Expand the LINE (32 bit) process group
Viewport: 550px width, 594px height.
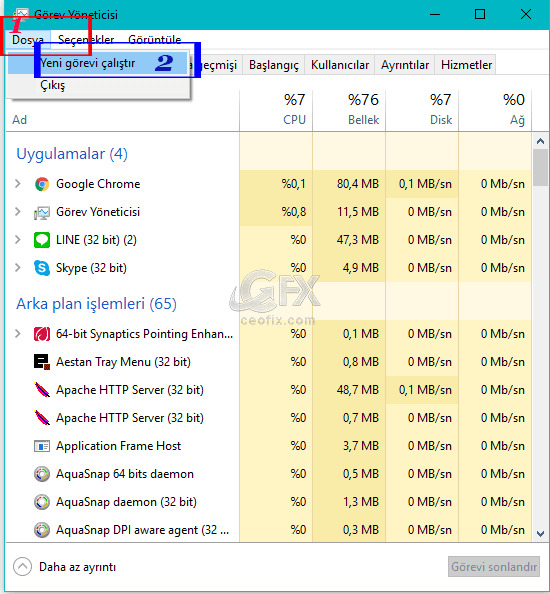click(x=17, y=240)
